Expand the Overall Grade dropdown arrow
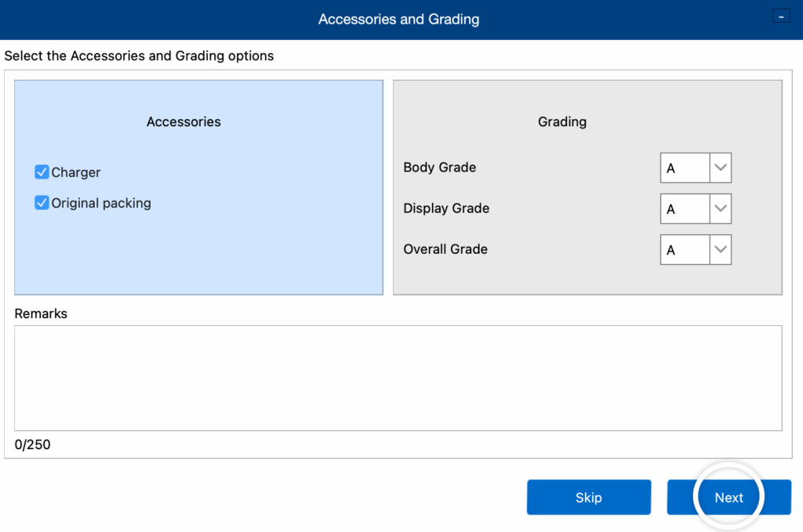The image size is (803, 532). 720,250
